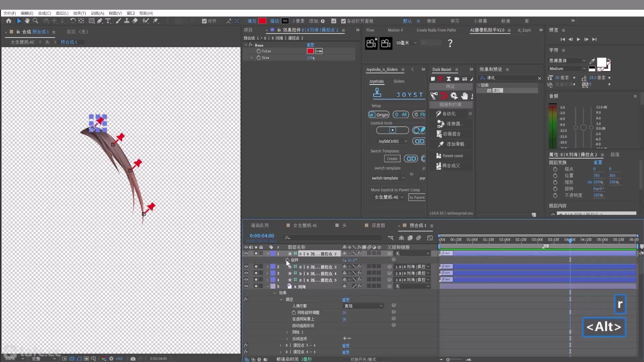Hide layer 3 操控点 4 eye toggle
Image resolution: width=644 pixels, height=362 pixels.
click(246, 273)
